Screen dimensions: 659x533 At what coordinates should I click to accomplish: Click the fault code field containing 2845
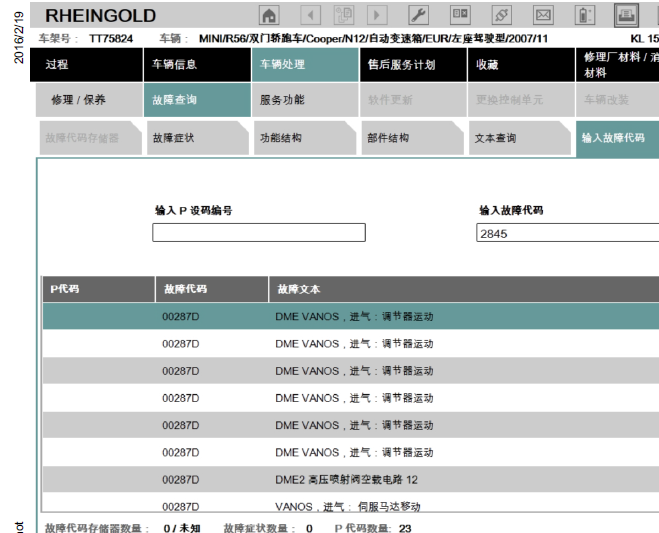click(567, 233)
